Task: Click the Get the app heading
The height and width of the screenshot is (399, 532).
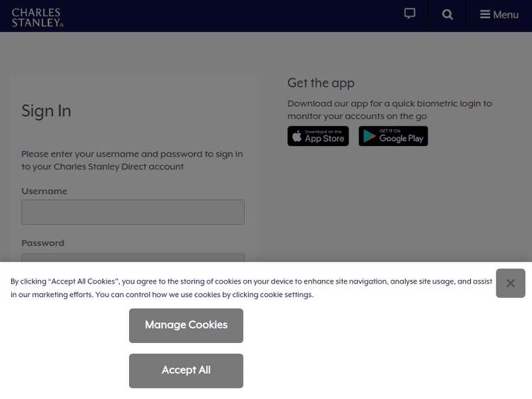Action: (x=321, y=83)
